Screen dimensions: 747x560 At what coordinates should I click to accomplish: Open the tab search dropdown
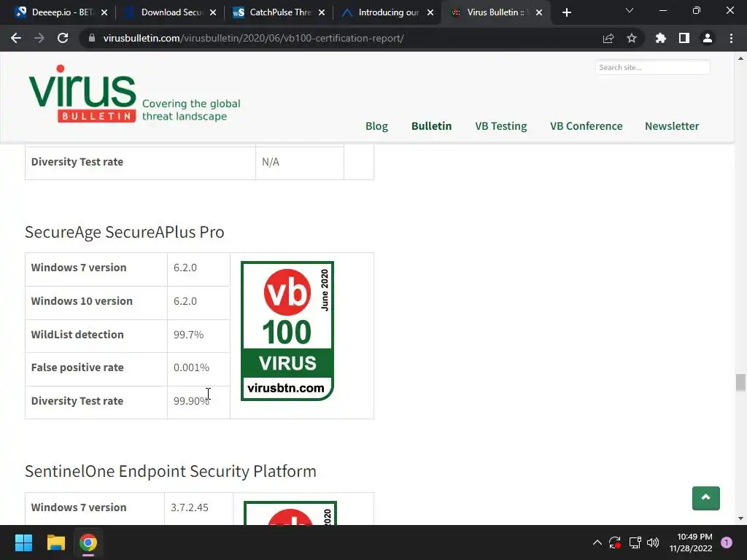pyautogui.click(x=630, y=10)
